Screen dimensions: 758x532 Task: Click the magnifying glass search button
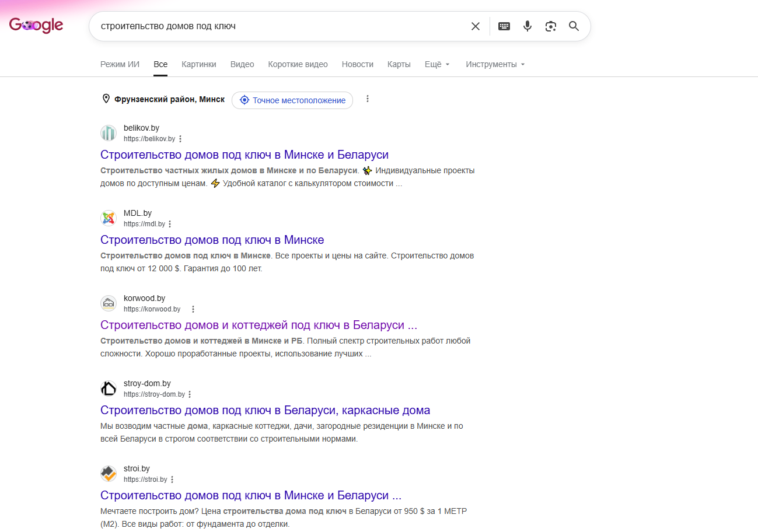click(574, 26)
